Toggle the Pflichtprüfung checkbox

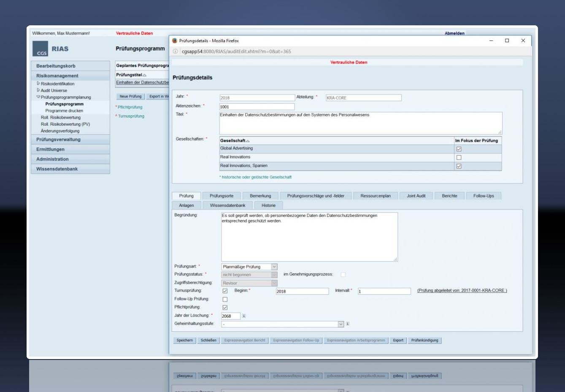click(x=225, y=308)
